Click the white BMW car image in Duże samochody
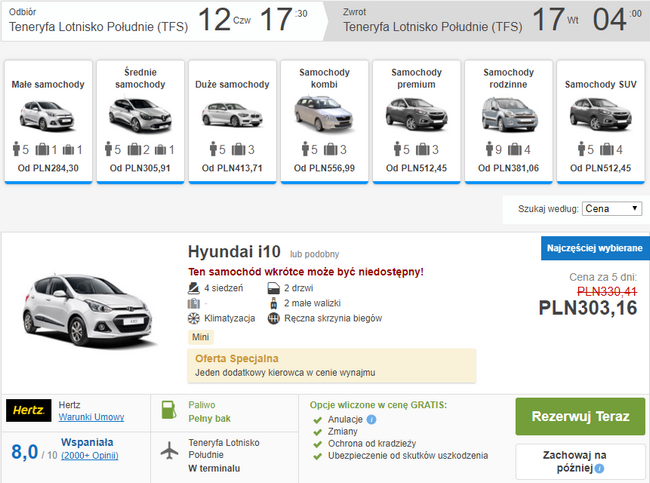Screen dimensions: 650x483 (232, 115)
